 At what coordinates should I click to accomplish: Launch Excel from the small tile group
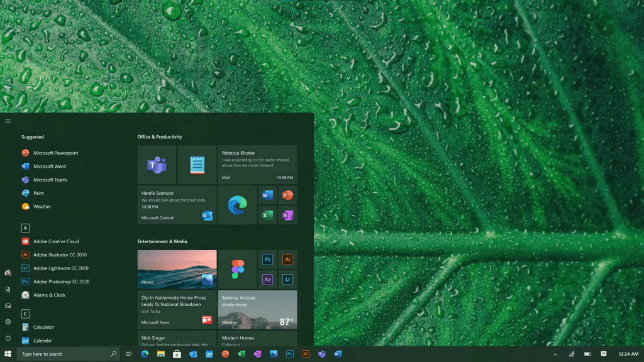pyautogui.click(x=267, y=215)
